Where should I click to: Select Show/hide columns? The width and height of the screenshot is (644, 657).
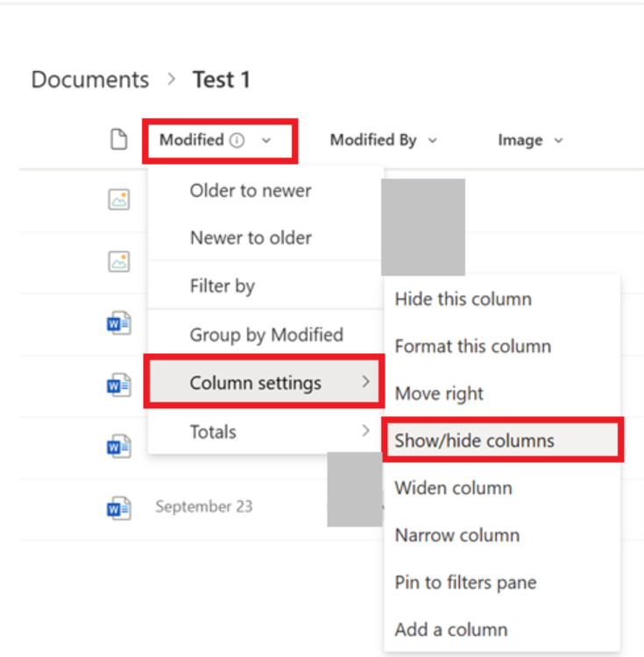[x=501, y=441]
